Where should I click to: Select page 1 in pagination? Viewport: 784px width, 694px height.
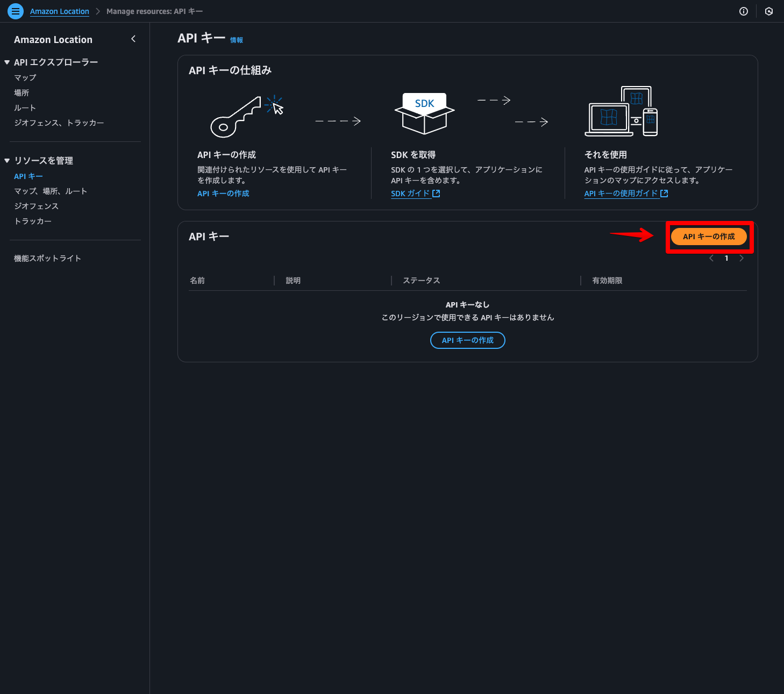tap(726, 259)
